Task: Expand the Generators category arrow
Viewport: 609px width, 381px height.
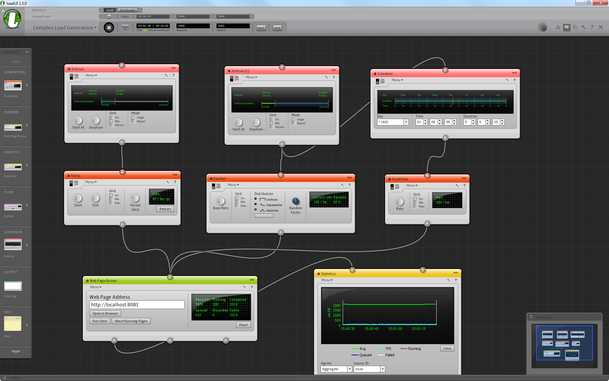Action: click(27, 85)
